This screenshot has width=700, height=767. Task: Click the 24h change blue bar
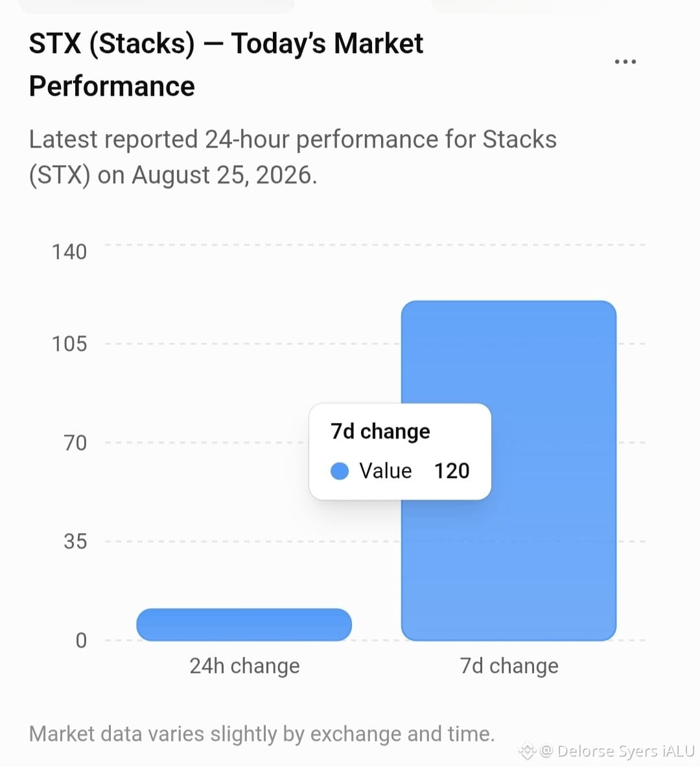[244, 624]
